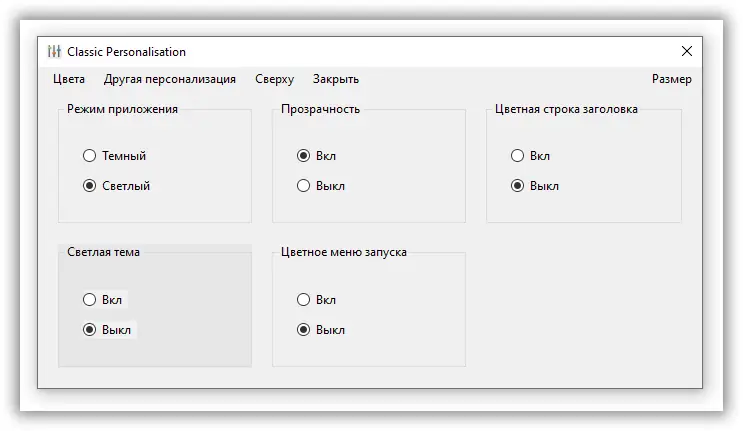Choose Выкл for Цветное меню запуска

pyautogui.click(x=304, y=330)
